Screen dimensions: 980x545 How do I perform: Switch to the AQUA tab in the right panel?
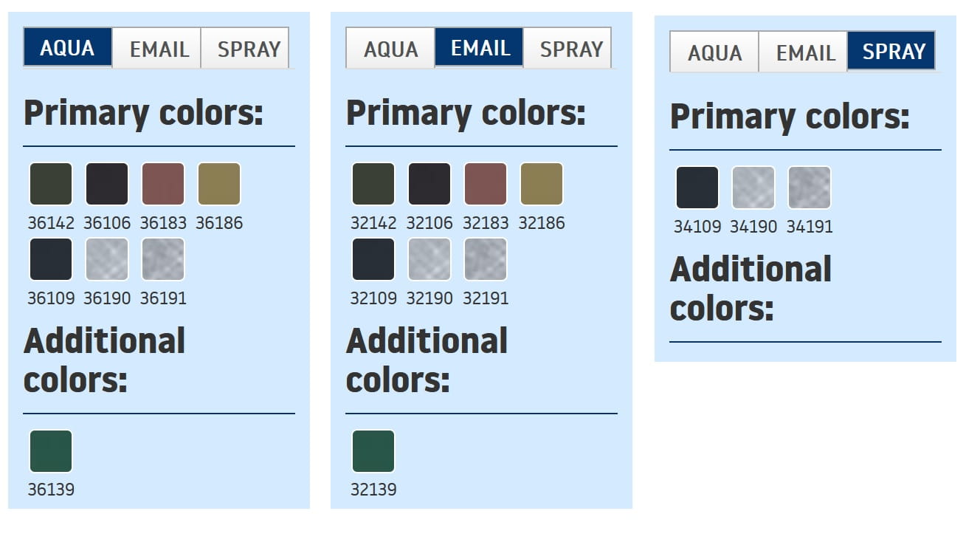coord(714,52)
